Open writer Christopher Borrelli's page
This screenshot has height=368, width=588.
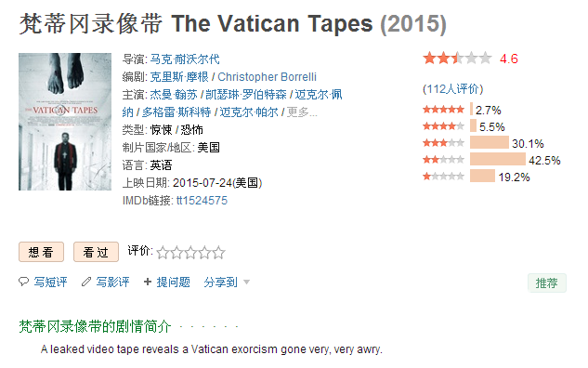click(x=267, y=77)
